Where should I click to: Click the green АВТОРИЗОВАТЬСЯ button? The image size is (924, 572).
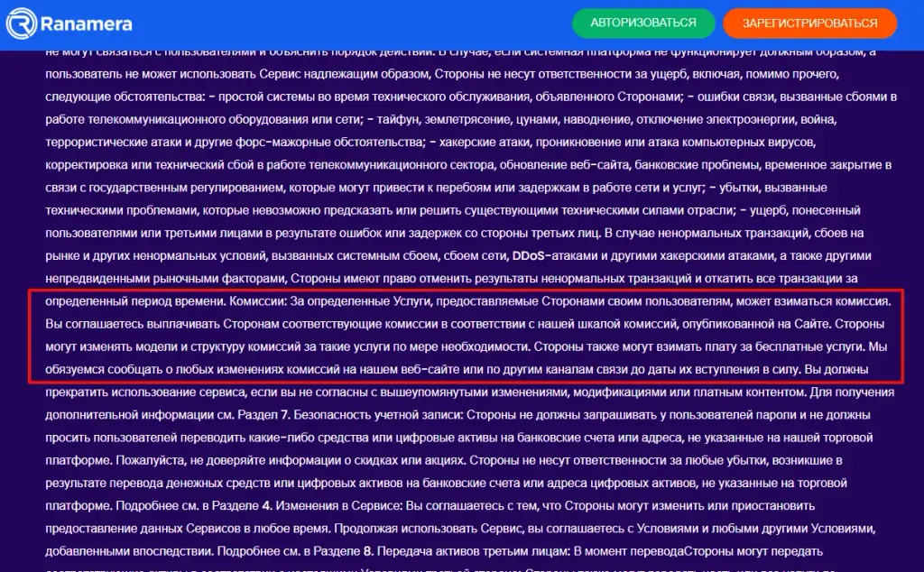point(643,23)
